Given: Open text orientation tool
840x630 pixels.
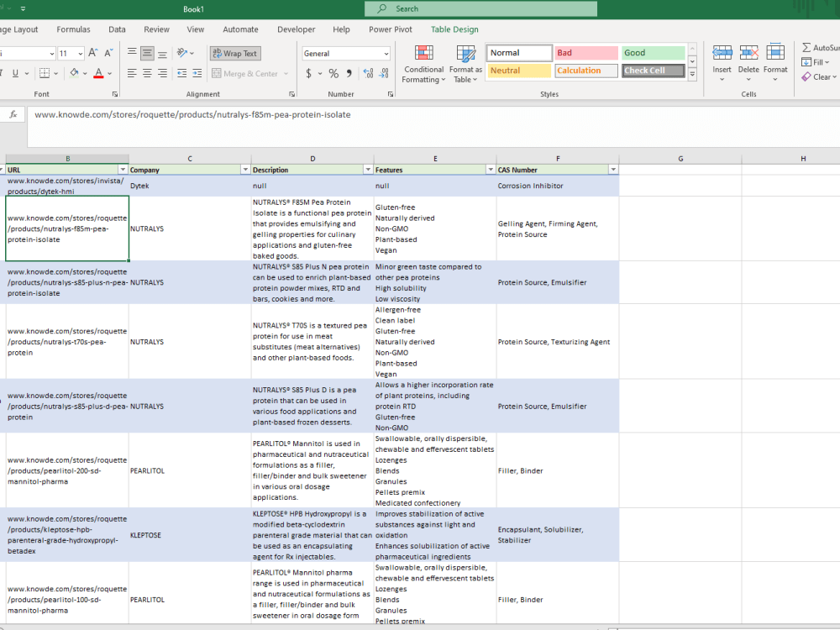Looking at the screenshot, I should (182, 53).
